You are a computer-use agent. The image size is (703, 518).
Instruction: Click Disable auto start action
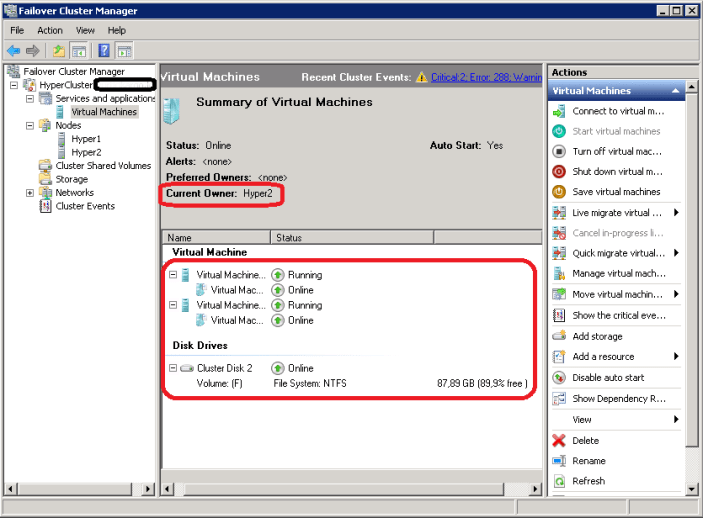pos(609,378)
